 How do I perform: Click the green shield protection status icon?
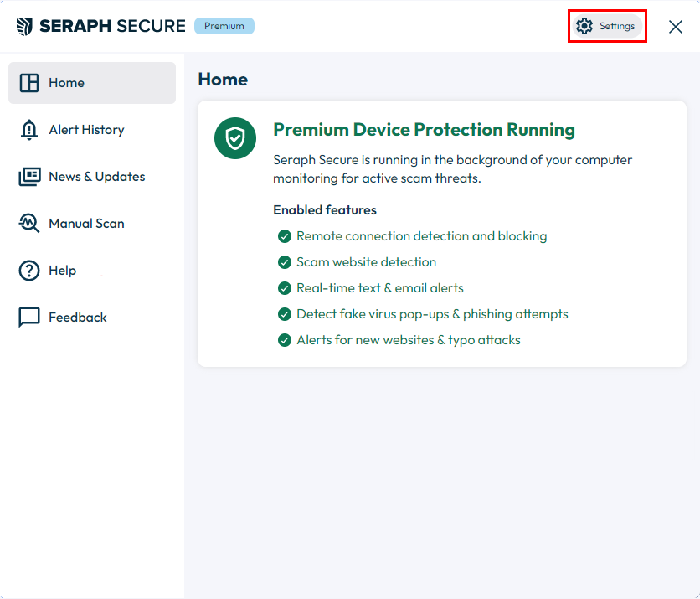(235, 138)
